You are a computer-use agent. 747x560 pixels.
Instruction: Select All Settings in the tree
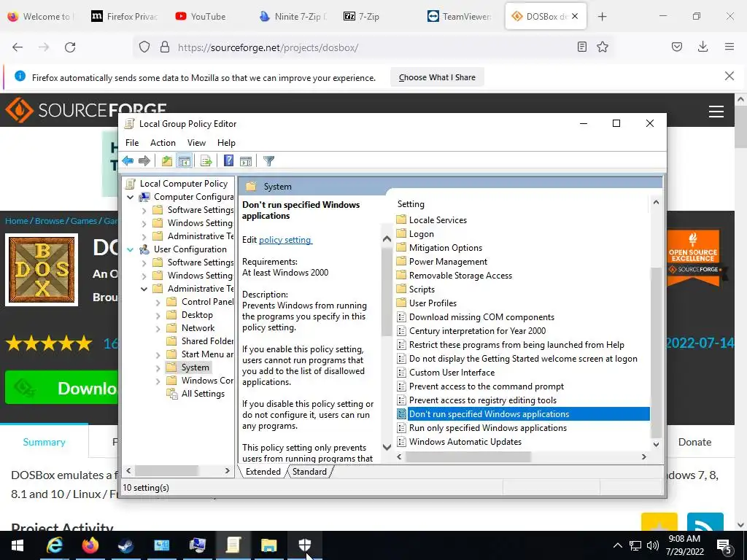tap(203, 394)
